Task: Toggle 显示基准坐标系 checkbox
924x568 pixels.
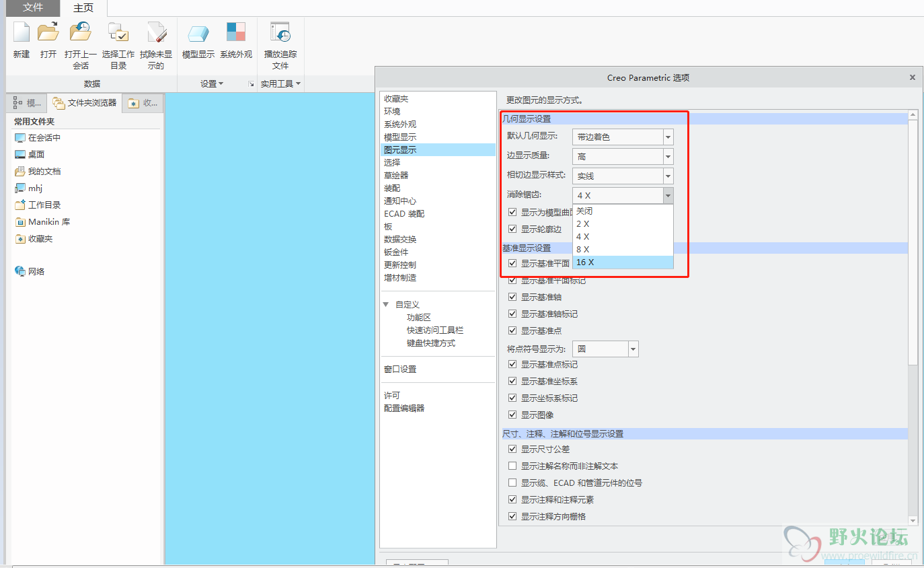Action: (512, 381)
